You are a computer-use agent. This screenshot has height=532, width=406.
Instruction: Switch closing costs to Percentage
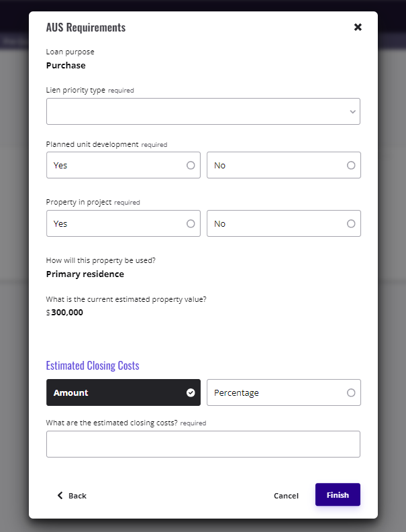point(283,392)
